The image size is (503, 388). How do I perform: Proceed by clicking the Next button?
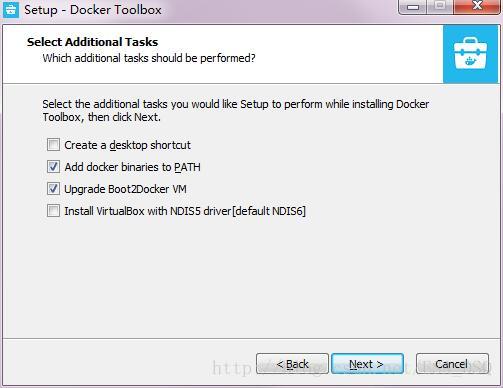pyautogui.click(x=367, y=364)
